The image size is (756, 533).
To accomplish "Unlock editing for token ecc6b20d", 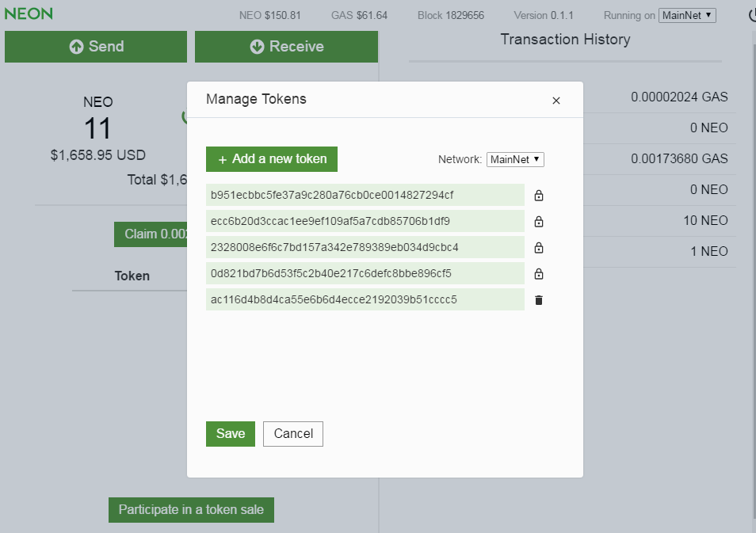I will click(538, 221).
